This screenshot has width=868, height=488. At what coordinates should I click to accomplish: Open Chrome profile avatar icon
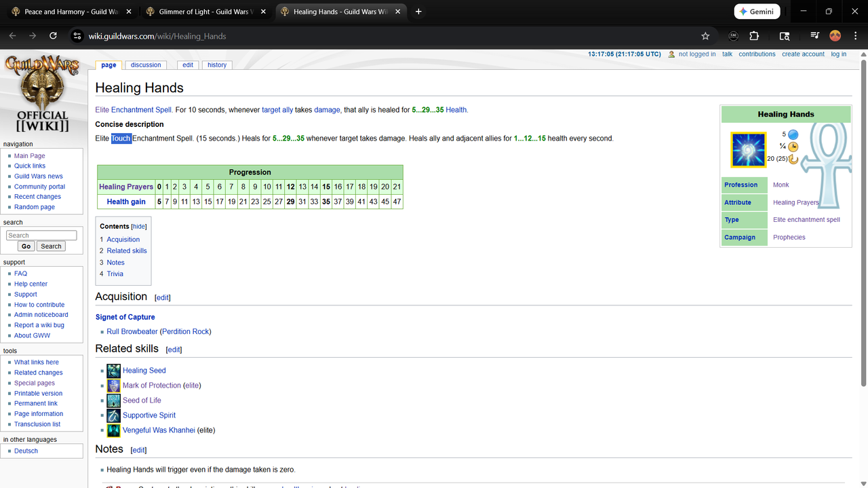(x=835, y=36)
